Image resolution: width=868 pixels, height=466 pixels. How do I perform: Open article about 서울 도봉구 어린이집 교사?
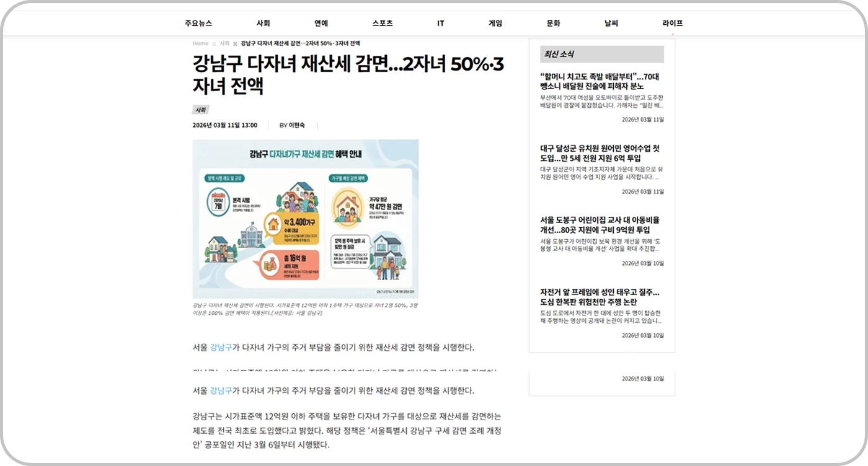pos(600,225)
